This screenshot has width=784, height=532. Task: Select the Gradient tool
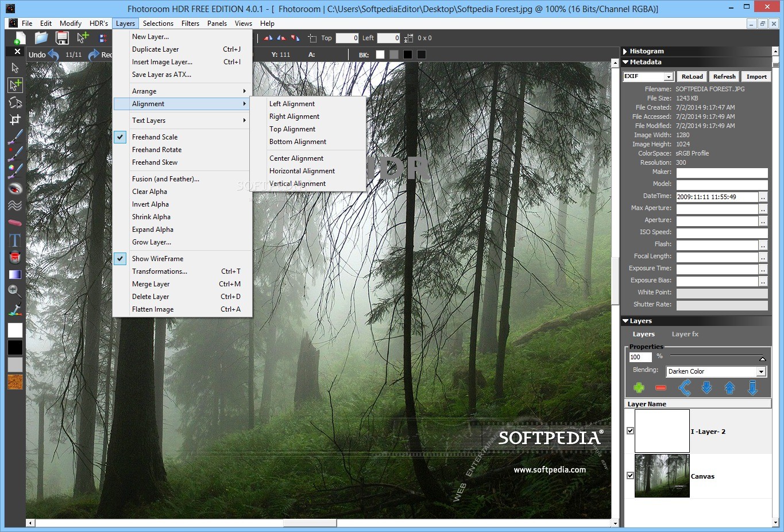(x=15, y=274)
